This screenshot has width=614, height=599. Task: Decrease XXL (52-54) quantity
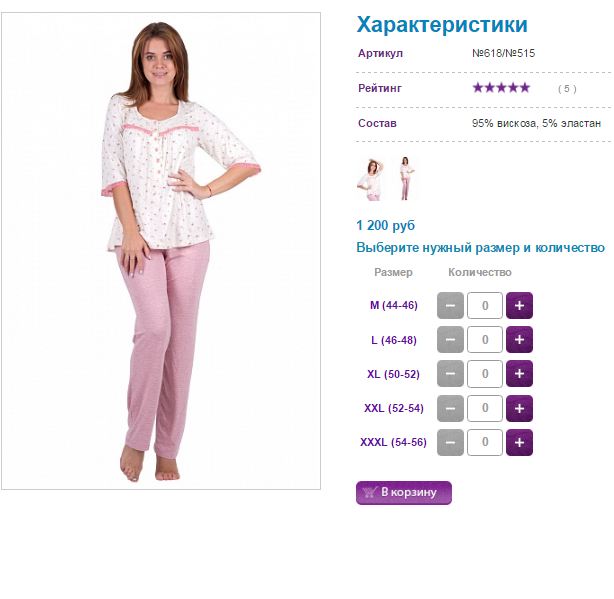tap(450, 408)
